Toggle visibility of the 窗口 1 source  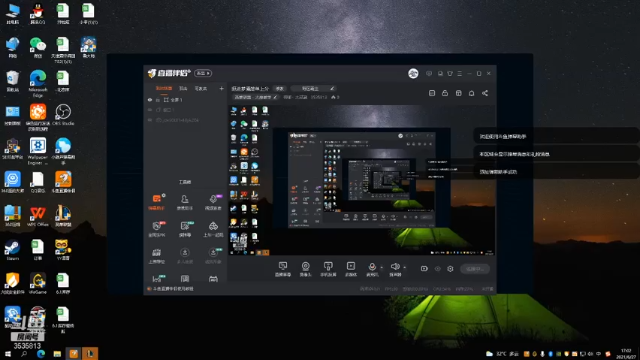tap(150, 110)
